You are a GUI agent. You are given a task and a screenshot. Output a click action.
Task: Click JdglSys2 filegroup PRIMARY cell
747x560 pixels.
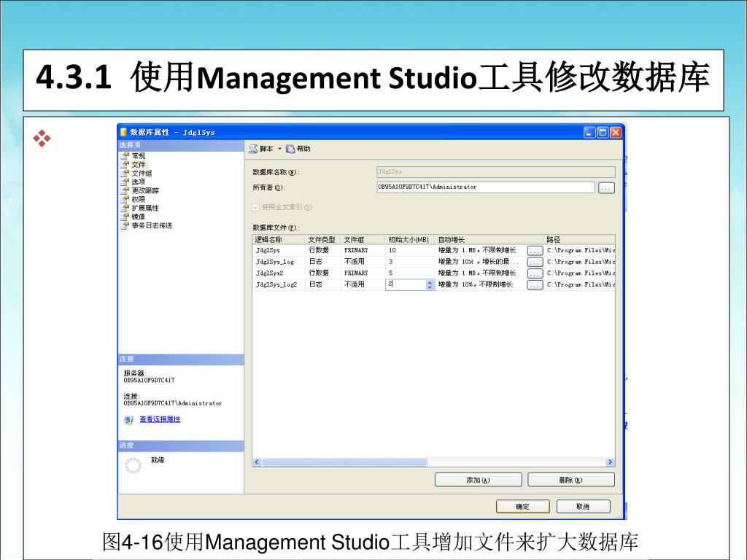click(x=363, y=273)
